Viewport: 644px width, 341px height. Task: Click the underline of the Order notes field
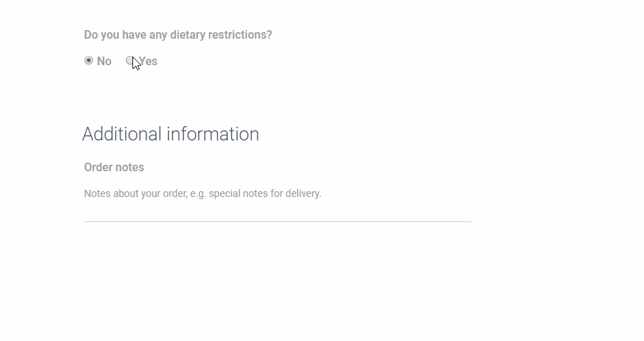(x=278, y=221)
